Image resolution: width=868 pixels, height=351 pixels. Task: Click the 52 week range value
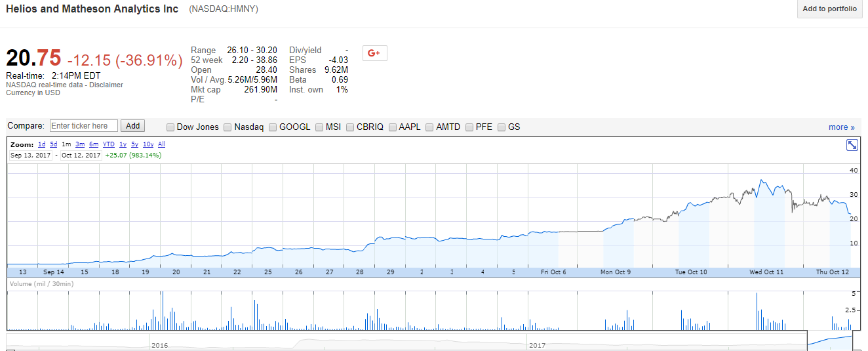click(x=254, y=60)
